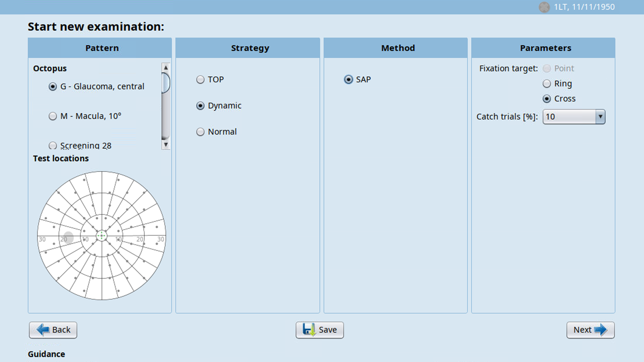Select the TOP strategy option

click(x=200, y=80)
